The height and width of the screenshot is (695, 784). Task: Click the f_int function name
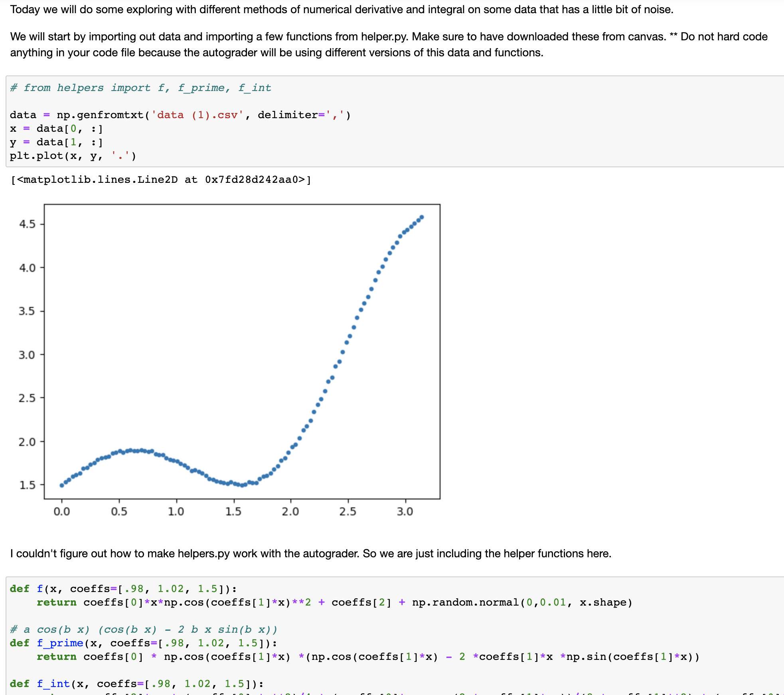tap(53, 684)
